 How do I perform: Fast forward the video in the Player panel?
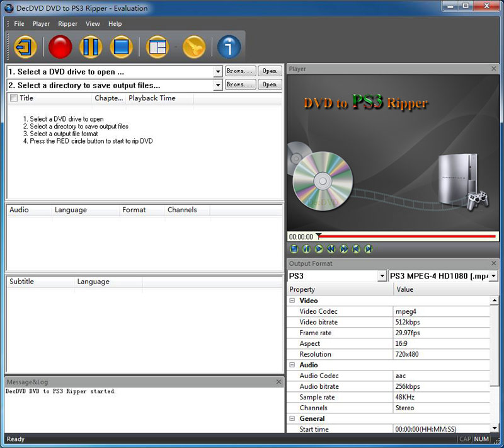343,249
